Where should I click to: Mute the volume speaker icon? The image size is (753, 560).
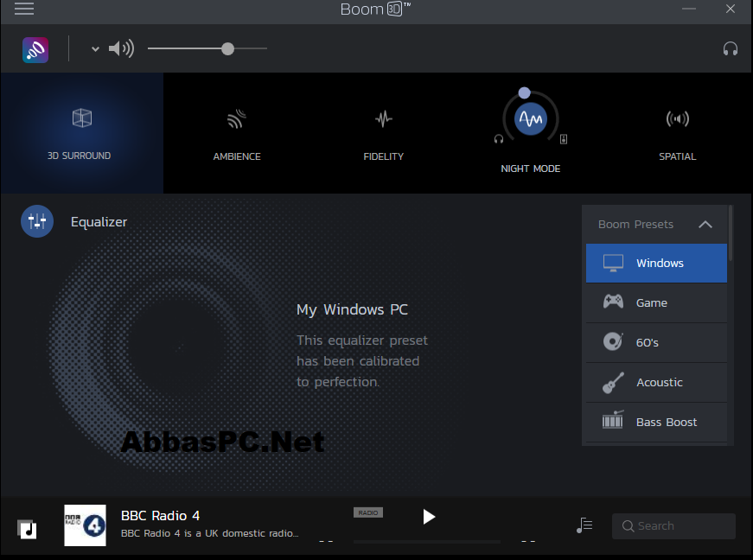tap(121, 48)
